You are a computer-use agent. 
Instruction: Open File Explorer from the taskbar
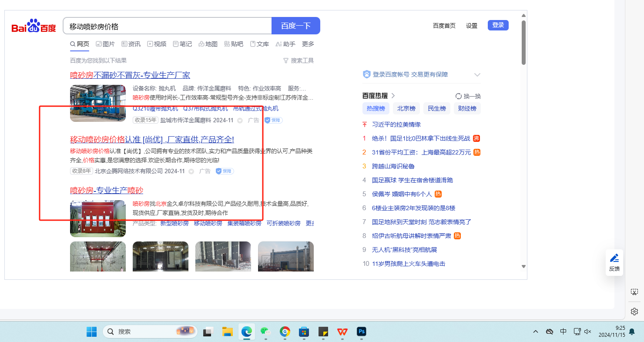pos(227,332)
